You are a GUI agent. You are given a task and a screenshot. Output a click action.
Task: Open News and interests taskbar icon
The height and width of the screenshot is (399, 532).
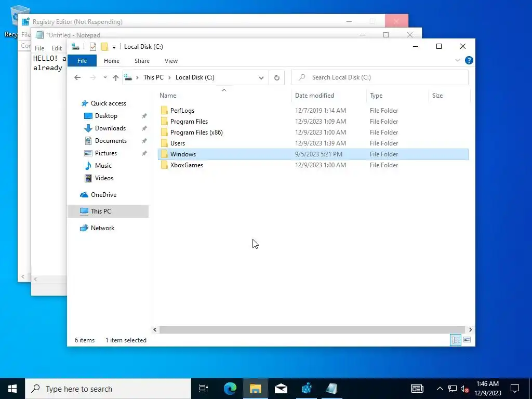click(x=417, y=389)
